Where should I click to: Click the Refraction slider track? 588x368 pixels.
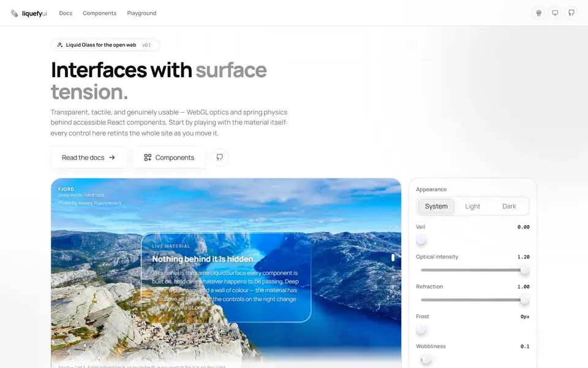[472, 300]
